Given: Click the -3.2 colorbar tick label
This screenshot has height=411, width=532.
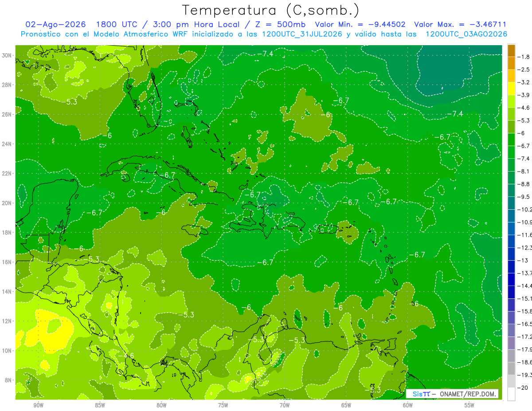Looking at the screenshot, I should 524,82.
